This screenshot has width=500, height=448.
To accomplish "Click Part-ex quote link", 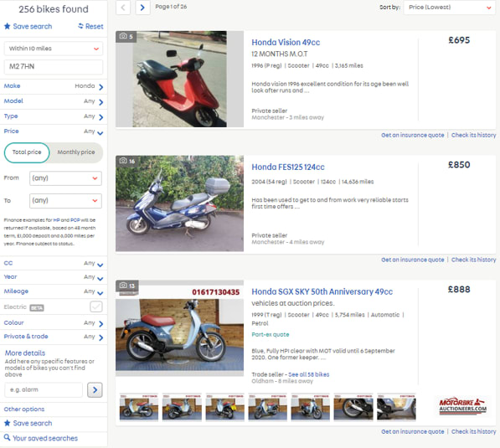I will [x=270, y=334].
